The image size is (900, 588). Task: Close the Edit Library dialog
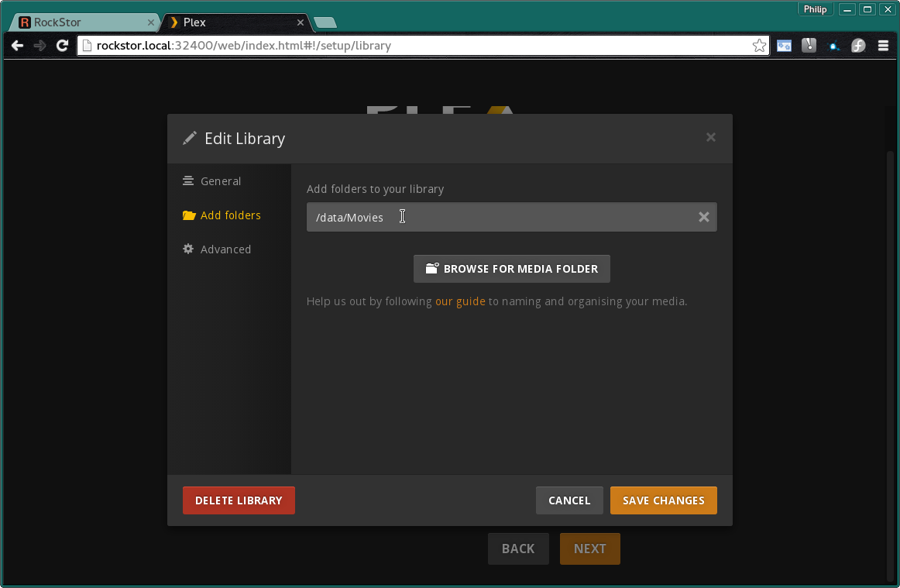click(710, 137)
